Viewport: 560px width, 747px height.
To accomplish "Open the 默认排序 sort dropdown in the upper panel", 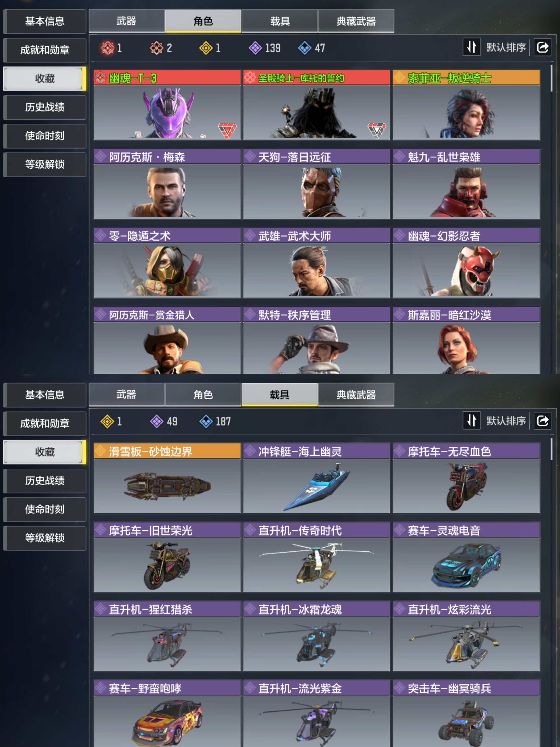I will pyautogui.click(x=506, y=47).
